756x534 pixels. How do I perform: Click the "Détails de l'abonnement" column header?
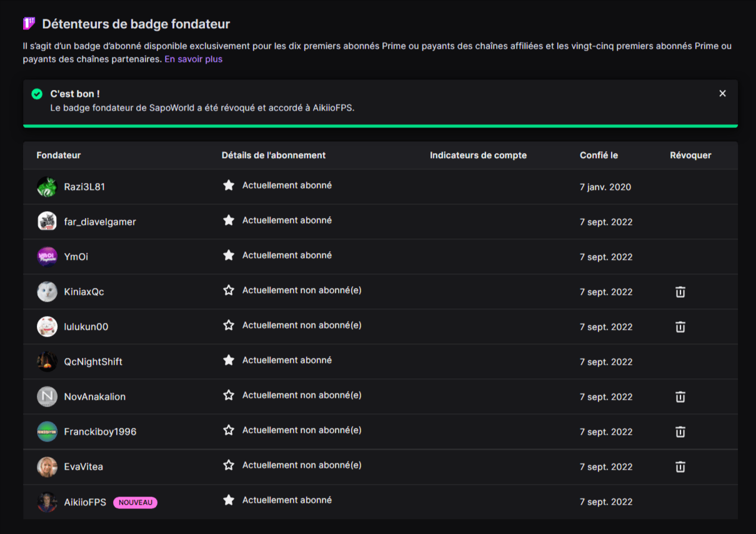tap(273, 156)
